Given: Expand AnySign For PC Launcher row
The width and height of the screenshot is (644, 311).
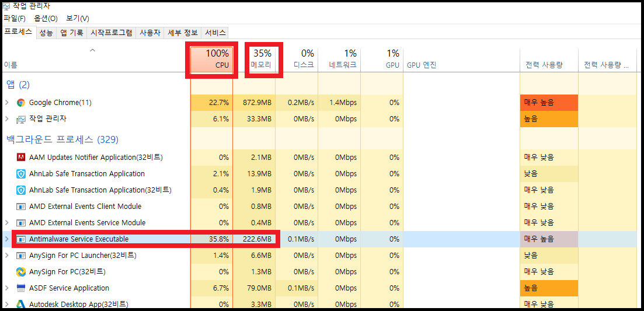Looking at the screenshot, I should tap(6, 255).
